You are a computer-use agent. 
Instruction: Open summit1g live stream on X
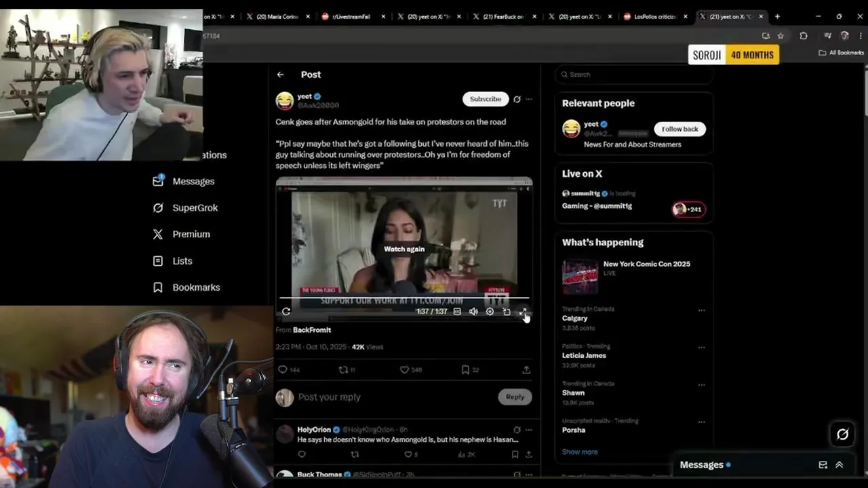click(x=634, y=200)
